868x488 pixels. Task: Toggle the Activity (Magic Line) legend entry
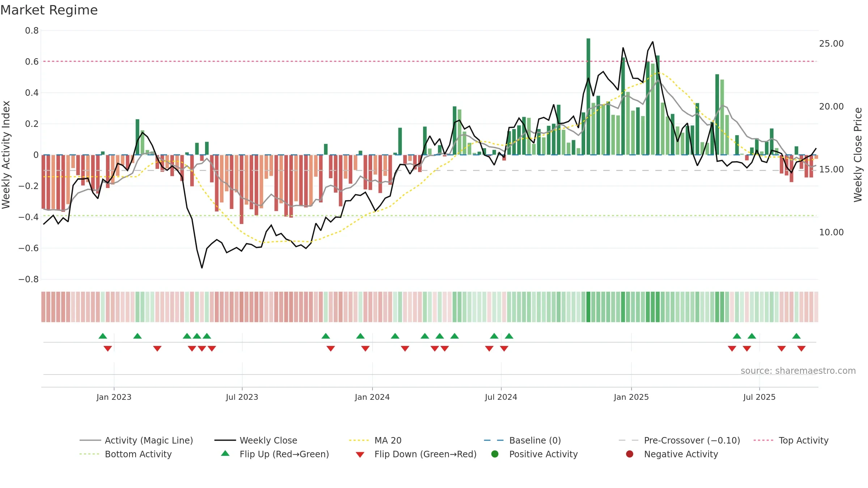(x=136, y=440)
